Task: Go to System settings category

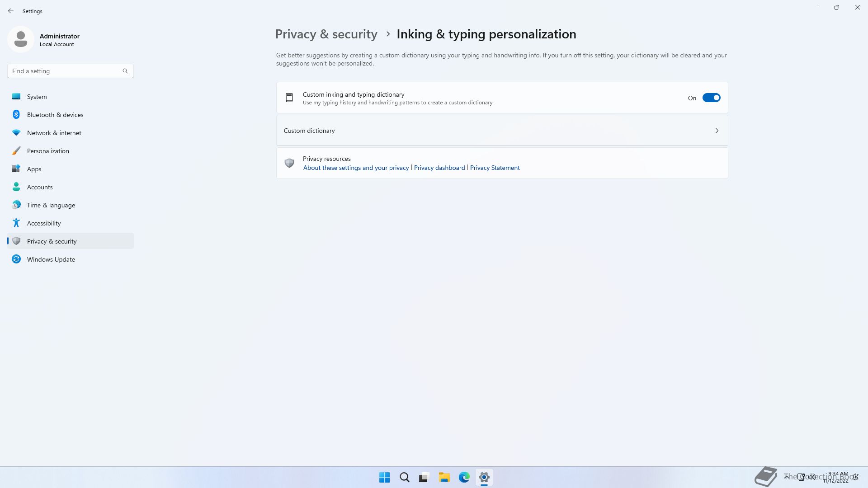Action: pos(37,97)
